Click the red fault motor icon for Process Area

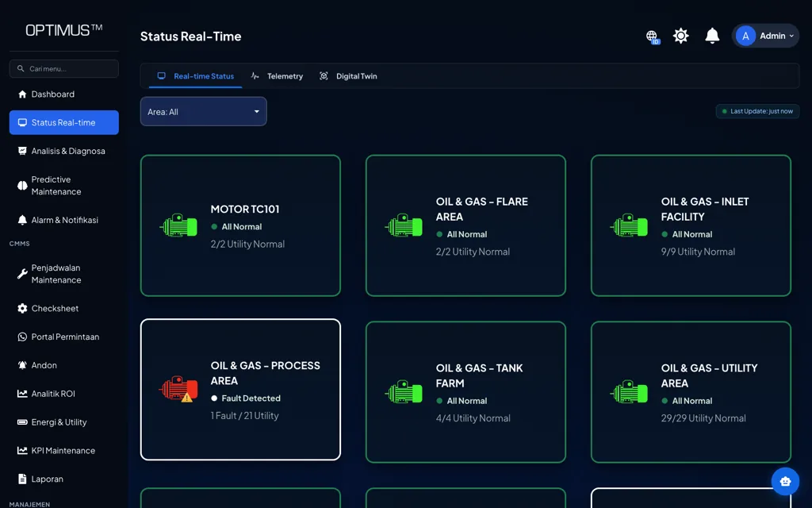[178, 389]
